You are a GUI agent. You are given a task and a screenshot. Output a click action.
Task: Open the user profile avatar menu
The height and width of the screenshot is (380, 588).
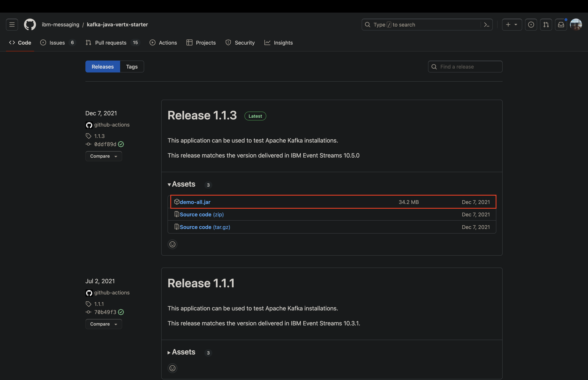[576, 25]
